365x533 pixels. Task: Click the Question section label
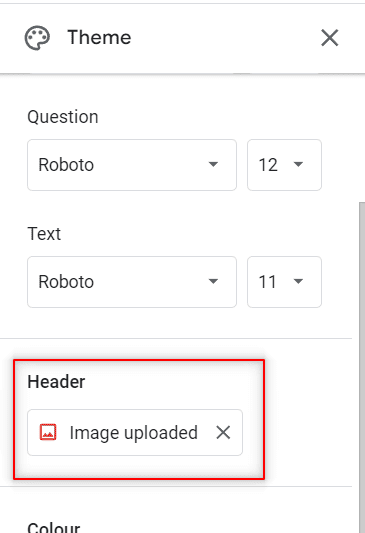click(x=63, y=117)
